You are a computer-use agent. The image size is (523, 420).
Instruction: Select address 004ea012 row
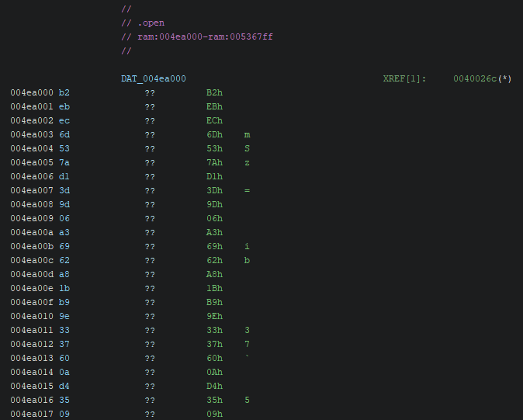click(x=32, y=345)
